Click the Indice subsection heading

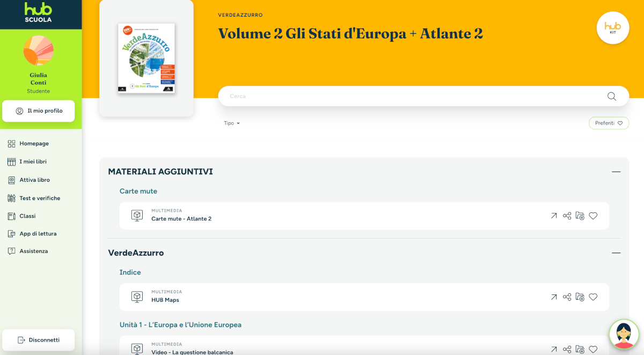coord(130,272)
